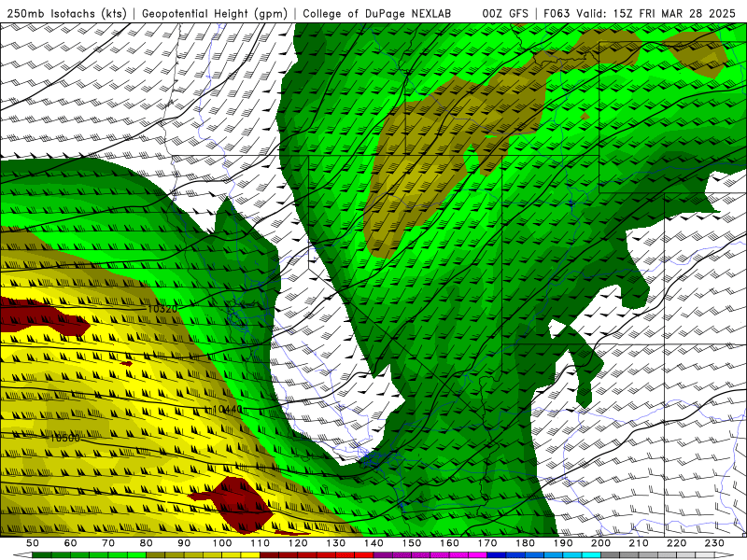The width and height of the screenshot is (747, 560).
Task: Click the 120 value on the color scale
Action: coord(298,543)
